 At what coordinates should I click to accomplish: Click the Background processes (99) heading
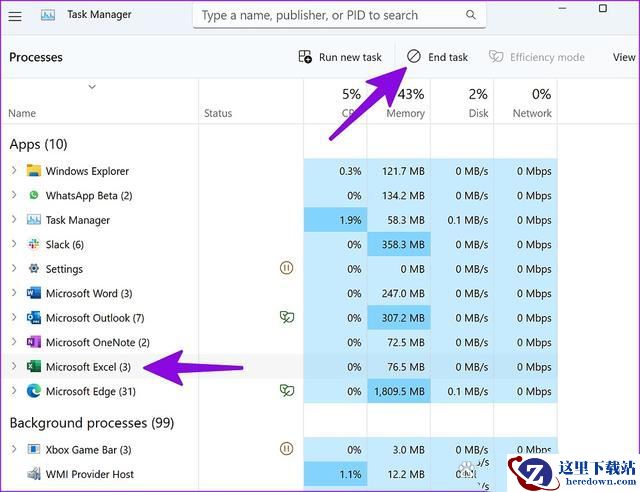[x=92, y=423]
